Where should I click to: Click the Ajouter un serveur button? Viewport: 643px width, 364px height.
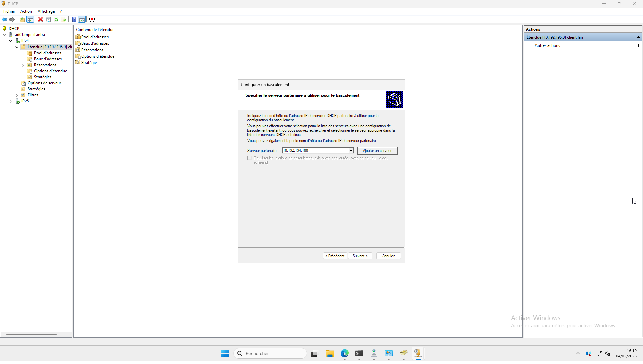click(377, 151)
